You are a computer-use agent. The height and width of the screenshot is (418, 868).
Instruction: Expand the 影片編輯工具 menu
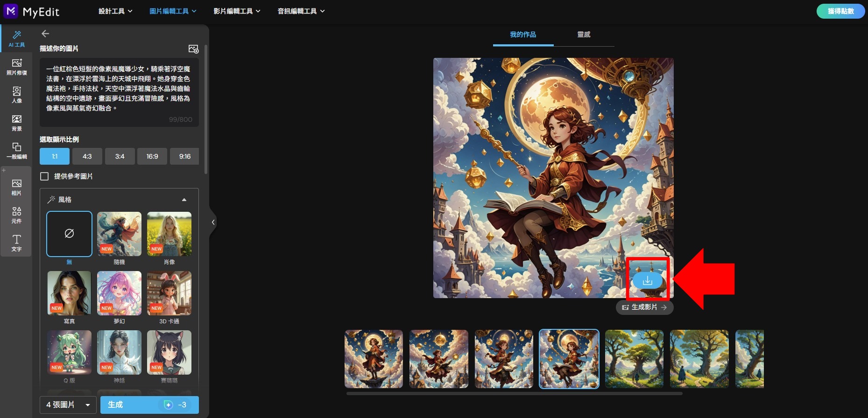click(237, 11)
